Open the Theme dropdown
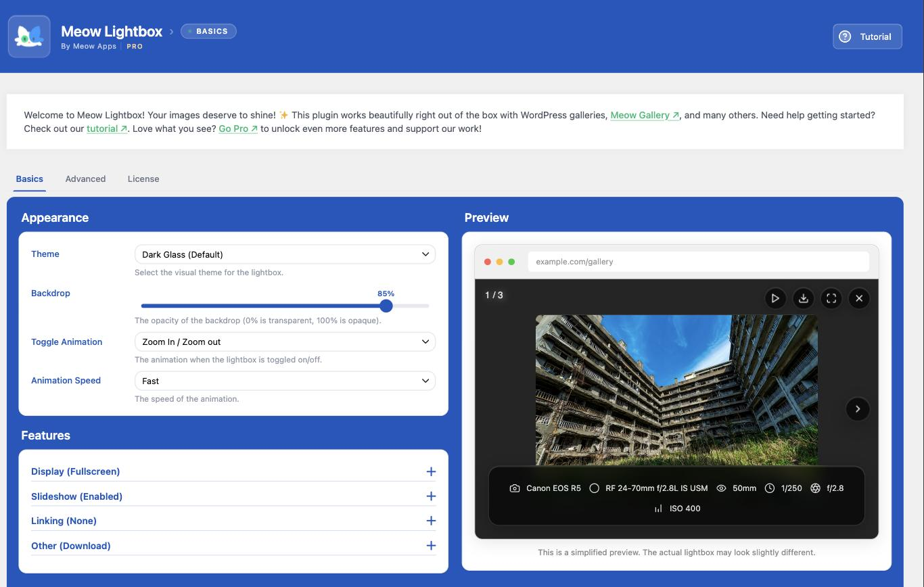The height and width of the screenshot is (587, 924). tap(285, 254)
